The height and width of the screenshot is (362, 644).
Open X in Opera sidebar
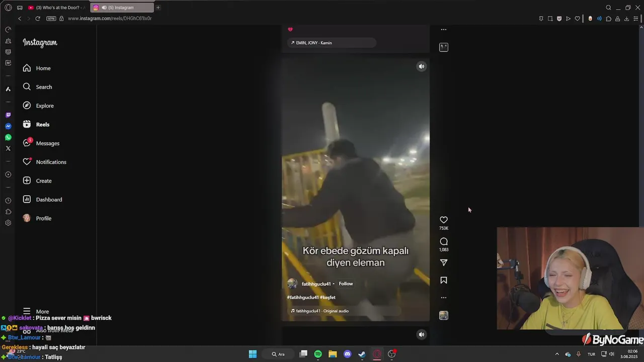(8, 148)
